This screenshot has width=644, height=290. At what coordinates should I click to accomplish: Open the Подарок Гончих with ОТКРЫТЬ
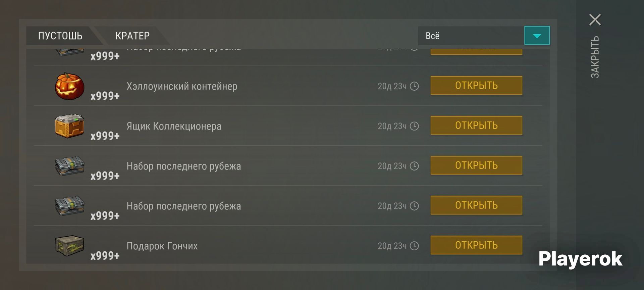(476, 245)
